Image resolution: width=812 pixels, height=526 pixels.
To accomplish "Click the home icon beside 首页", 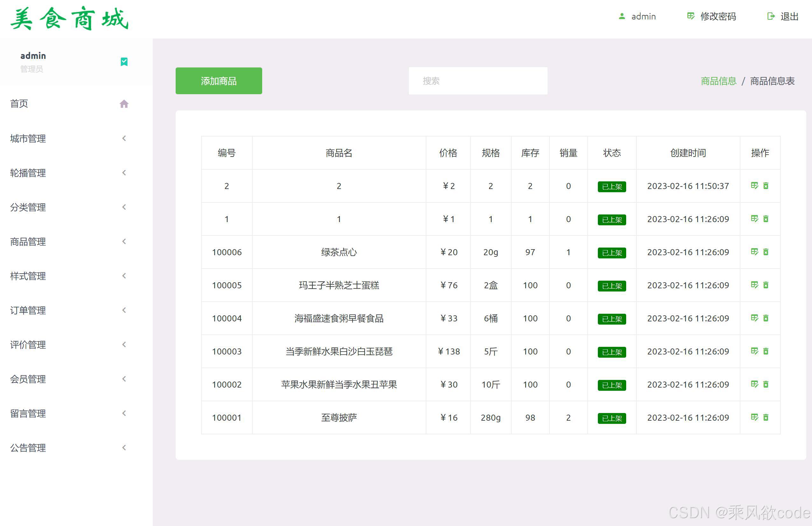I will pos(124,104).
